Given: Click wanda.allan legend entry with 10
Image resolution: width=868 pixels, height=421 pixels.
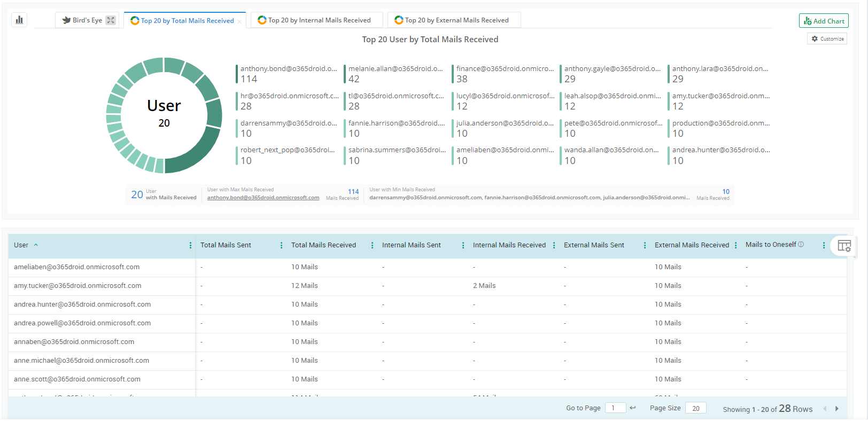Looking at the screenshot, I should (610, 155).
